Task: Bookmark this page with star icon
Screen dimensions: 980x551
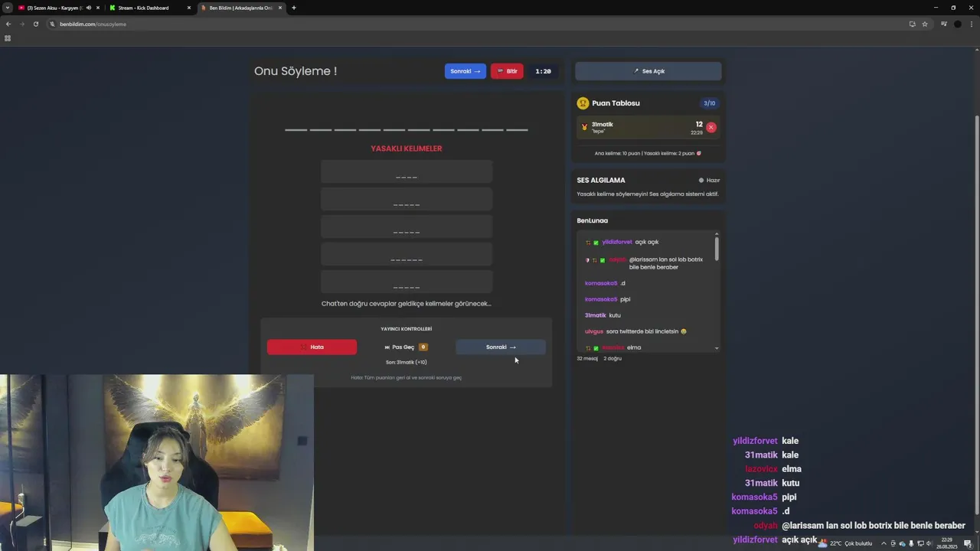Action: pos(924,24)
